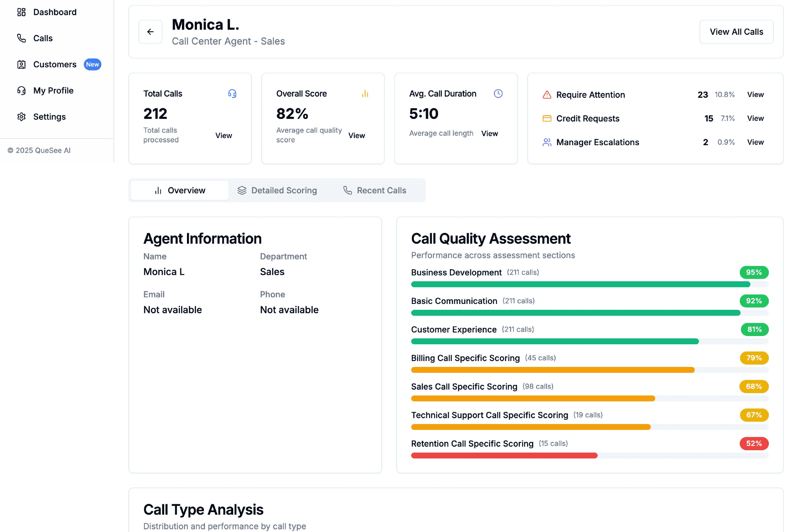Click View link in Total Calls card
The width and height of the screenshot is (798, 532).
(x=223, y=135)
